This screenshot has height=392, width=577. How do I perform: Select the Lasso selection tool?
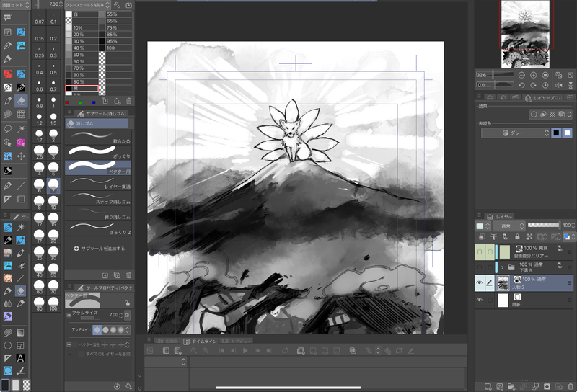[x=7, y=129]
